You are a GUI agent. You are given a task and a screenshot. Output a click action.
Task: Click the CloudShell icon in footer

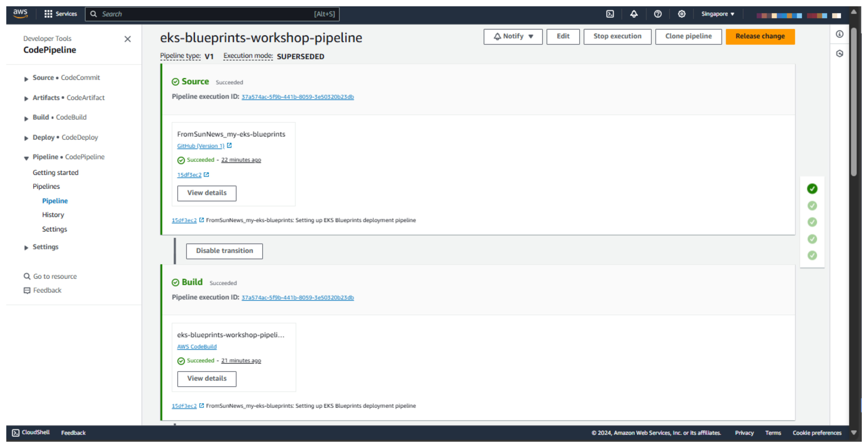16,433
